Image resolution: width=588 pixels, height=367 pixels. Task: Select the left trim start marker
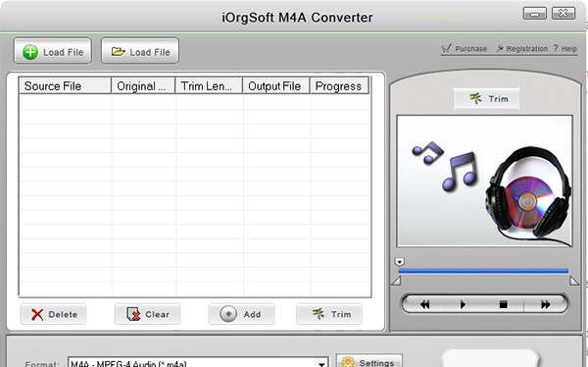point(396,281)
